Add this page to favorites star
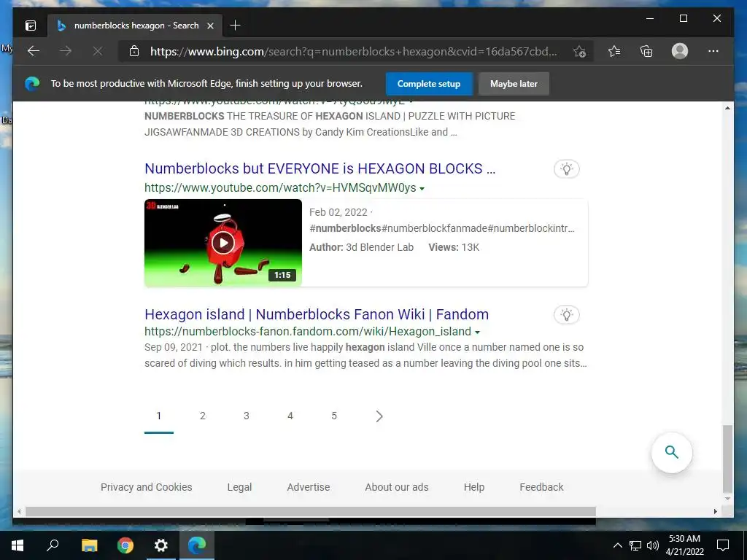Viewport: 747px width, 560px height. [x=579, y=52]
